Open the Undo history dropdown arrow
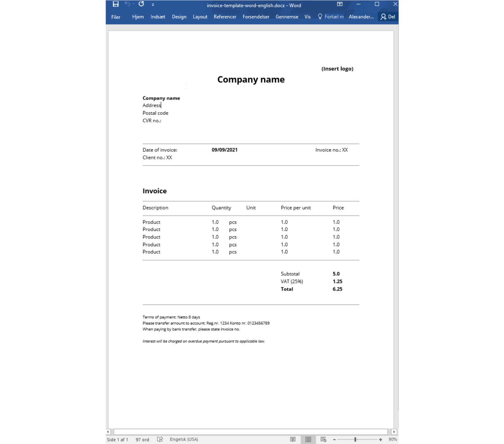This screenshot has width=504, height=444. [x=134, y=4]
